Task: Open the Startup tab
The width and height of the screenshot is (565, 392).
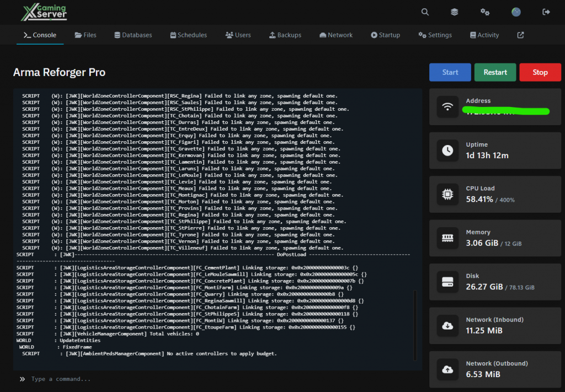Action: pyautogui.click(x=385, y=35)
